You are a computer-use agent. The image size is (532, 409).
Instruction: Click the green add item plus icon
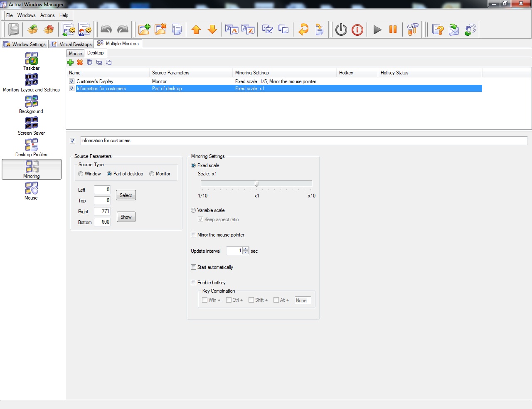(x=70, y=62)
